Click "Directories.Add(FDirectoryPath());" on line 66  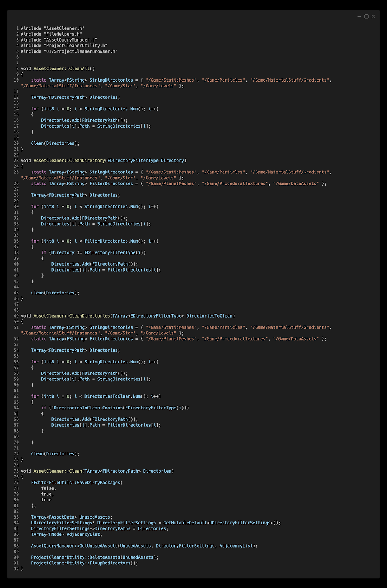coord(95,419)
